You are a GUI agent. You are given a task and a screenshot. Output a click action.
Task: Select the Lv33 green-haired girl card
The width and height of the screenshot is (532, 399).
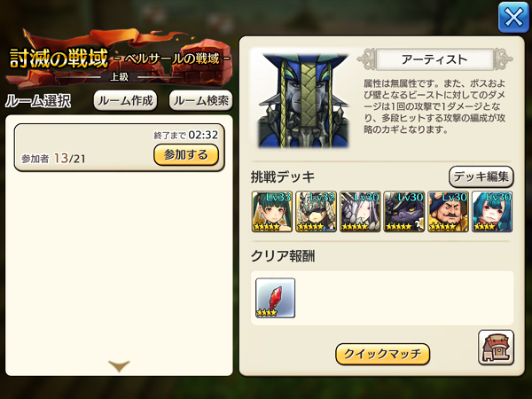[x=272, y=211]
